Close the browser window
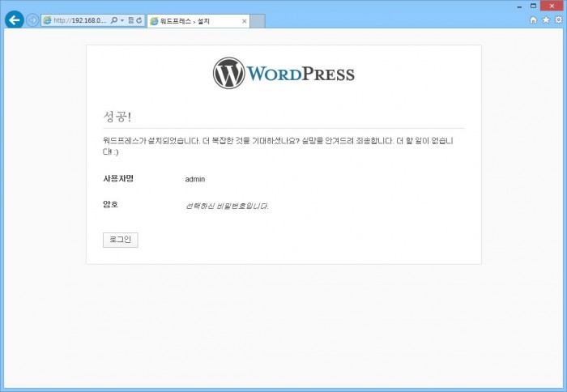The height and width of the screenshot is (392, 567). [x=552, y=6]
